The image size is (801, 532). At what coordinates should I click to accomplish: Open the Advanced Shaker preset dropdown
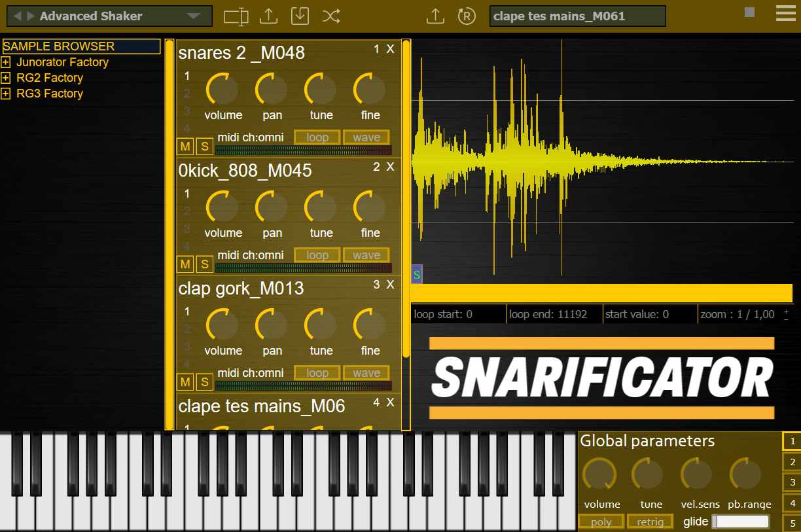pyautogui.click(x=193, y=16)
